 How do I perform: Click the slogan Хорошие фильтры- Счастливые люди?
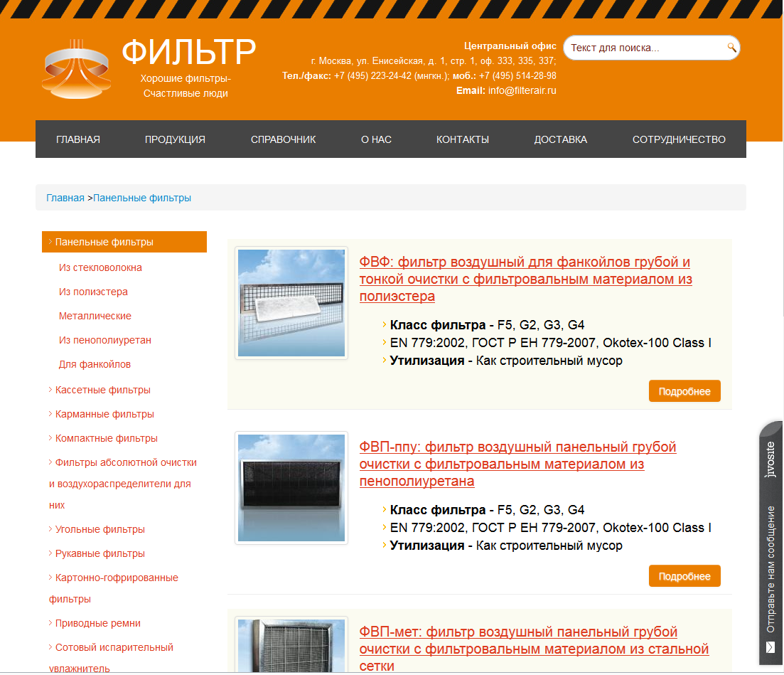click(186, 86)
